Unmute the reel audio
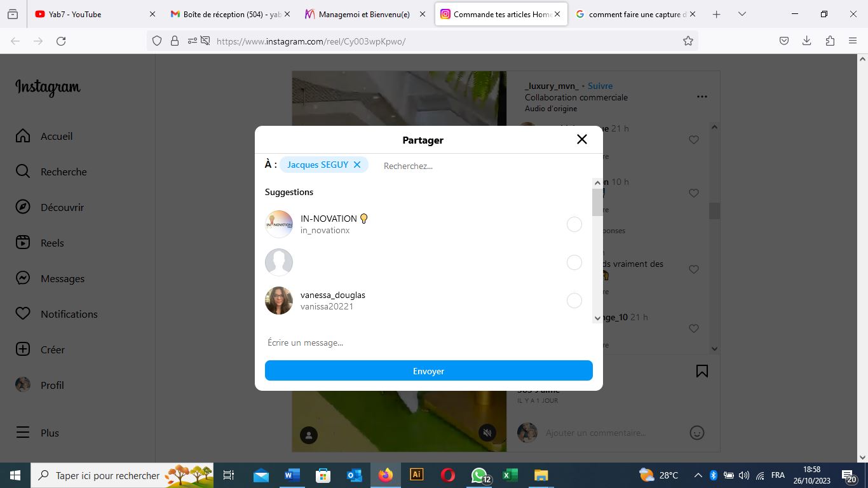This screenshot has width=868, height=488. 487,433
